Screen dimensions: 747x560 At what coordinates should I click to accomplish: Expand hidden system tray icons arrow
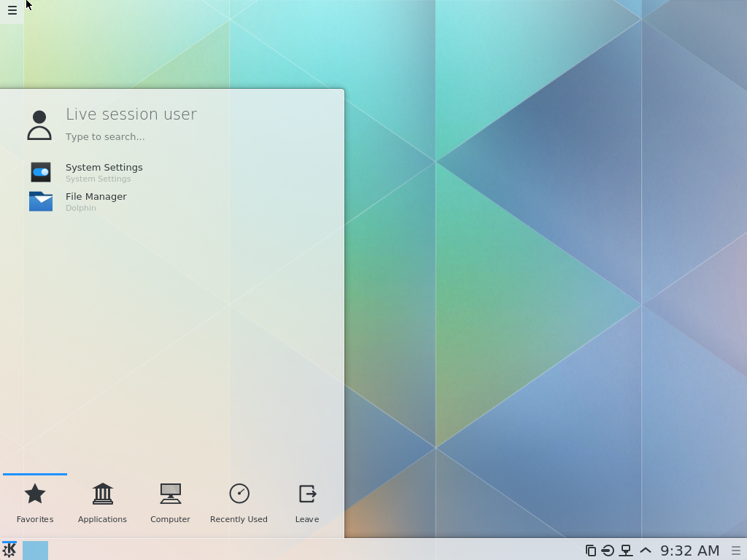645,551
